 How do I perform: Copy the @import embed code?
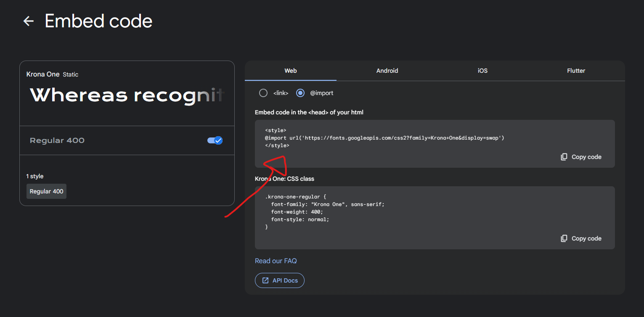[581, 157]
